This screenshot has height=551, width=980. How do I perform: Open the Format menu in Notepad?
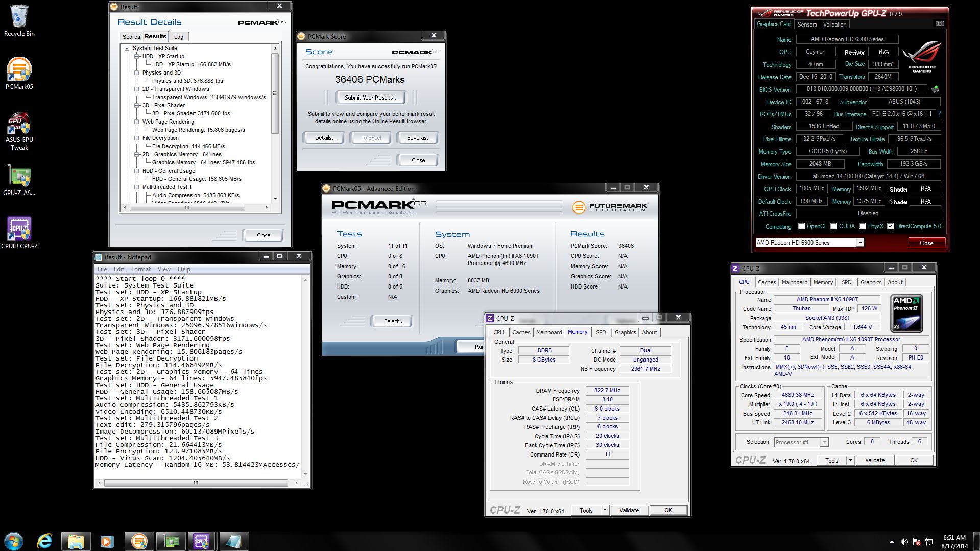click(141, 269)
